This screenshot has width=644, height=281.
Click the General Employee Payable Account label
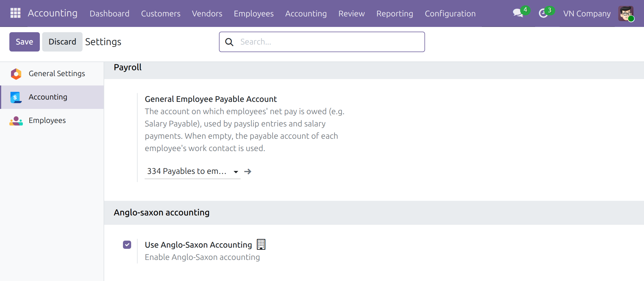coord(211,99)
